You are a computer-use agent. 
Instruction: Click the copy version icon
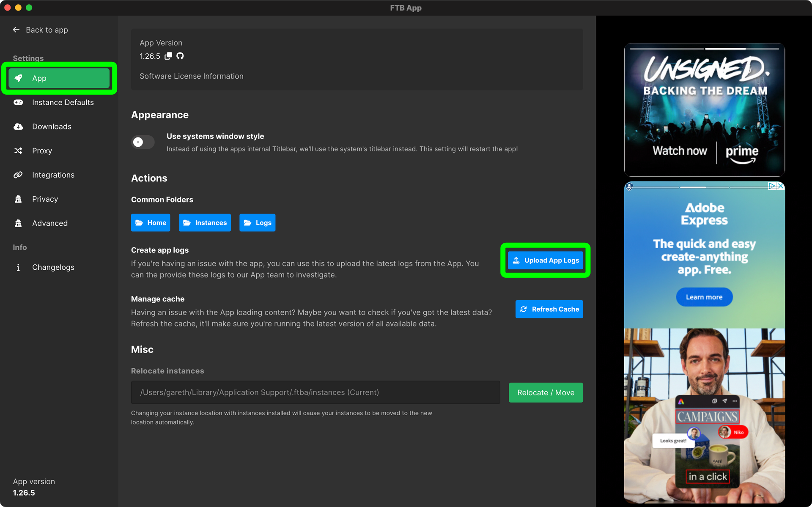click(168, 56)
